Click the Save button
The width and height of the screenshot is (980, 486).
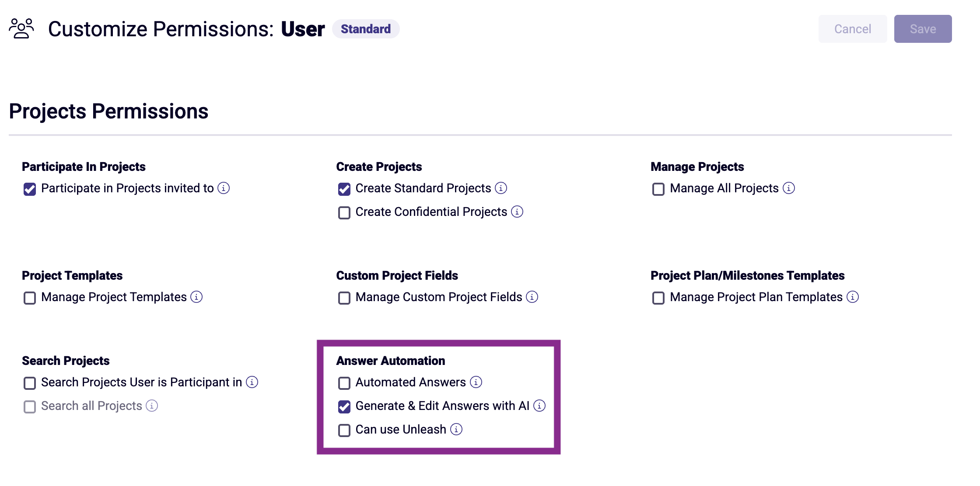tap(923, 29)
